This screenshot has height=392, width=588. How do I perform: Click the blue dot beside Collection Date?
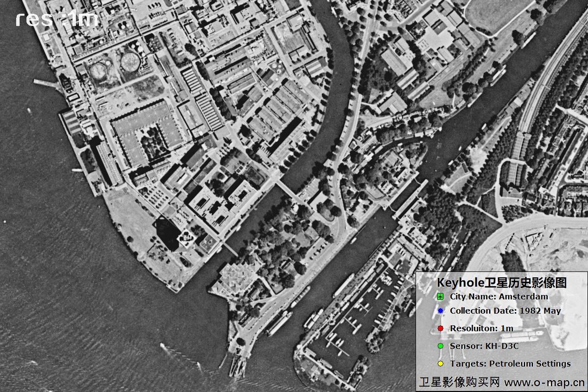click(440, 311)
